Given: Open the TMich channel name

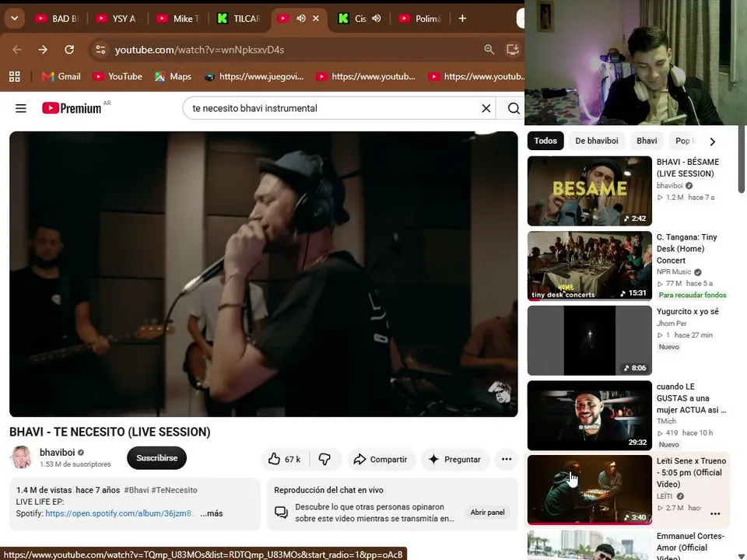Looking at the screenshot, I should [666, 421].
